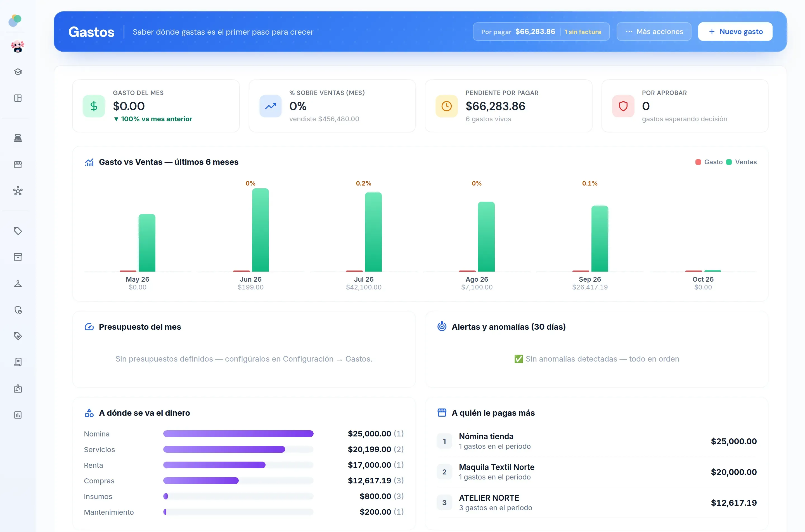Click the green dollar icon in Gasto del mes

[94, 106]
